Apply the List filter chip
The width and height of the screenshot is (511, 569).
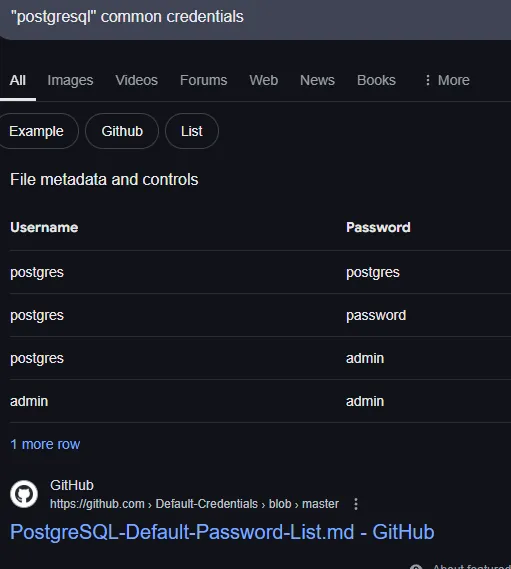192,131
